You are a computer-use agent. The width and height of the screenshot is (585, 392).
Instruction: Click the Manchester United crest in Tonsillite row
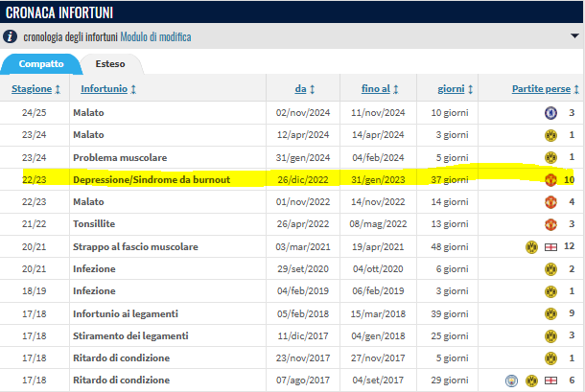[x=550, y=224]
